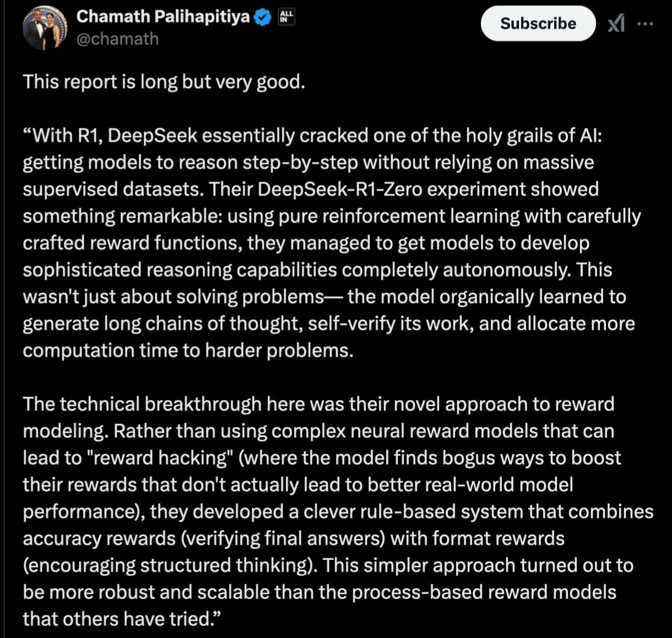Open the ALL IN affiliation badge
Image resolution: width=672 pixels, height=638 pixels.
[x=287, y=17]
